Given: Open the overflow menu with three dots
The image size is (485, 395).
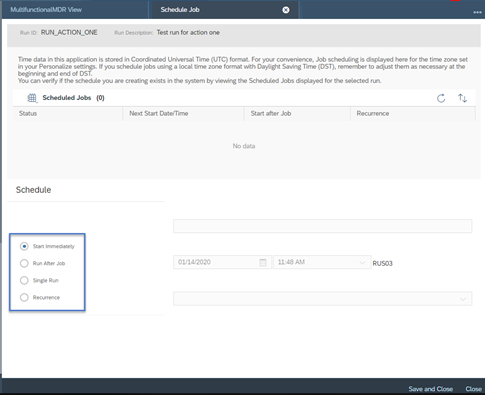Looking at the screenshot, I should pyautogui.click(x=477, y=12).
